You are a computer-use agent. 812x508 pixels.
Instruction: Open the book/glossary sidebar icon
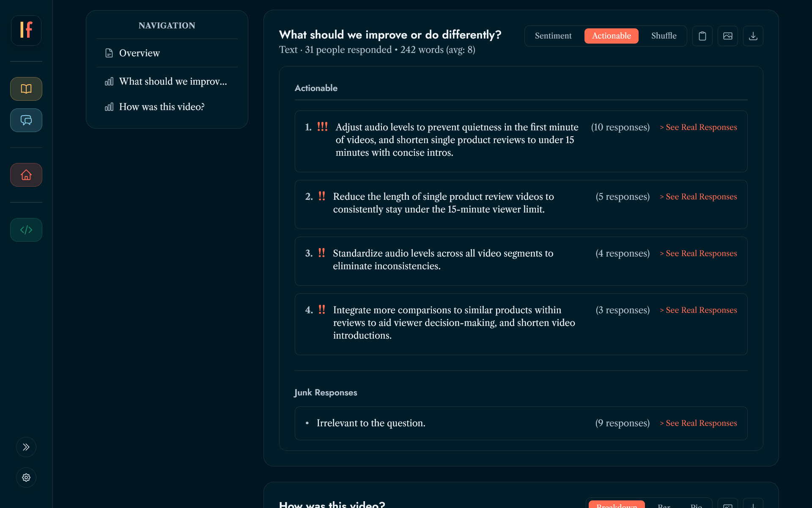click(x=26, y=89)
